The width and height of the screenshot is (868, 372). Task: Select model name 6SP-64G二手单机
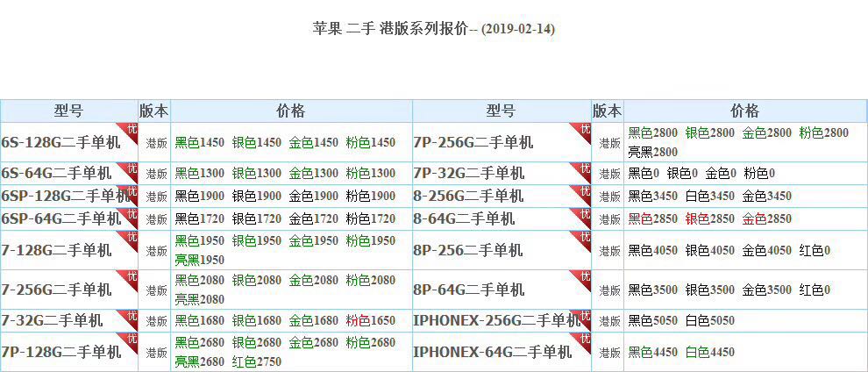pos(60,218)
